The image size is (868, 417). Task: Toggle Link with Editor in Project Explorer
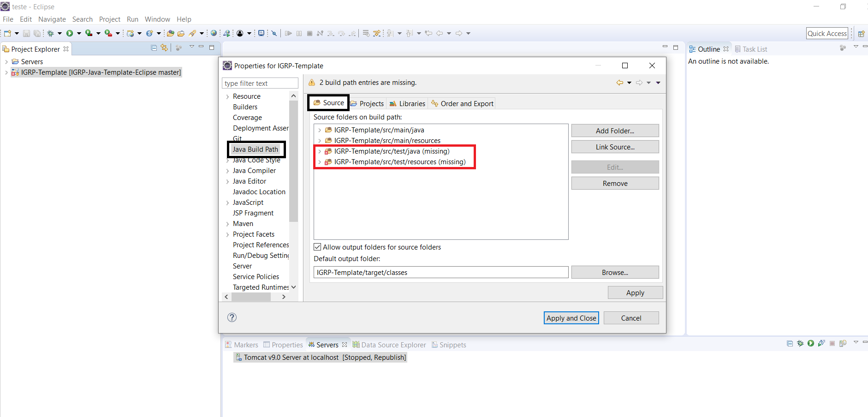click(164, 48)
